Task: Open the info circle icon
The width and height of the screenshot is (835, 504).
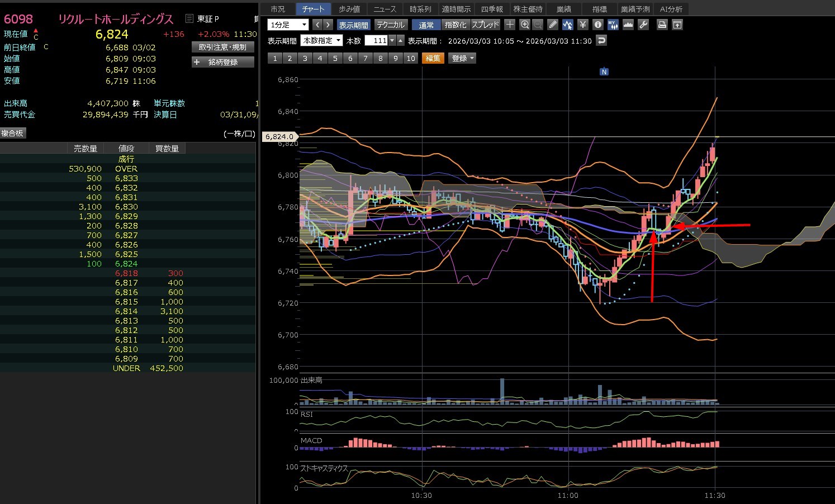Action: click(x=597, y=25)
